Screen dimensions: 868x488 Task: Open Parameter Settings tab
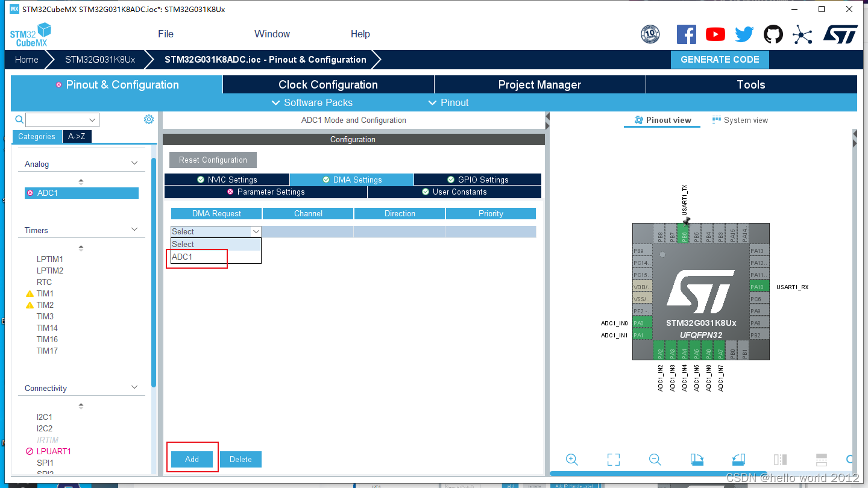pos(266,192)
